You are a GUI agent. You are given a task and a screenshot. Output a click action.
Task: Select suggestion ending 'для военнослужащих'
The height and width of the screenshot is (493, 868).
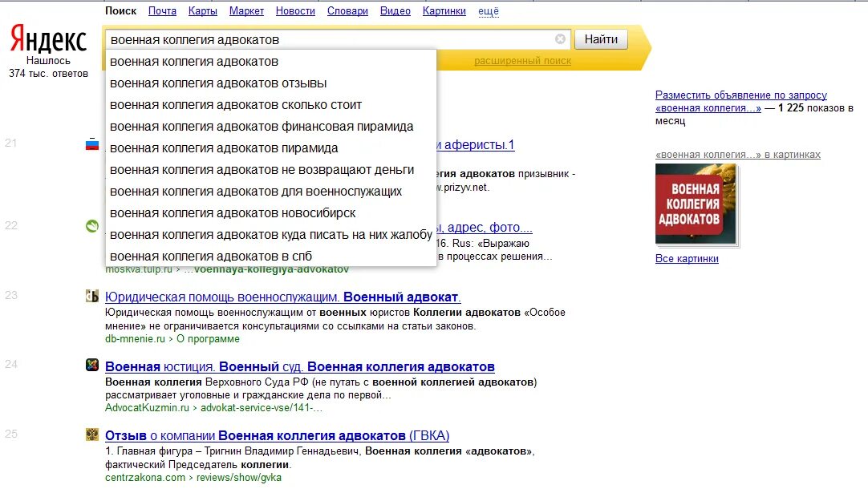click(270, 191)
